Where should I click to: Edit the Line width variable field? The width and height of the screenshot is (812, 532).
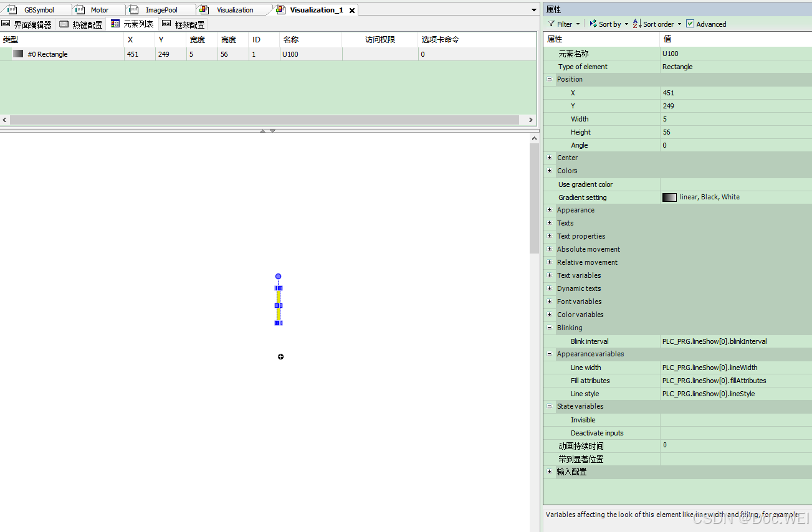tap(736, 368)
